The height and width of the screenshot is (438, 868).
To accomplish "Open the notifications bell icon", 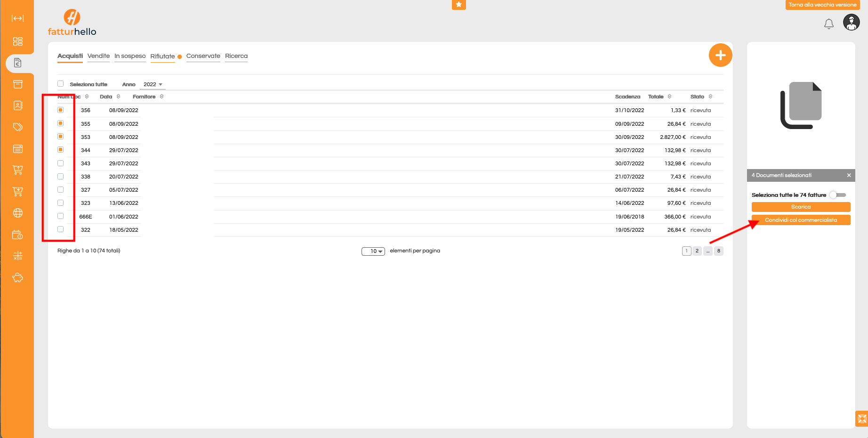I will 828,24.
